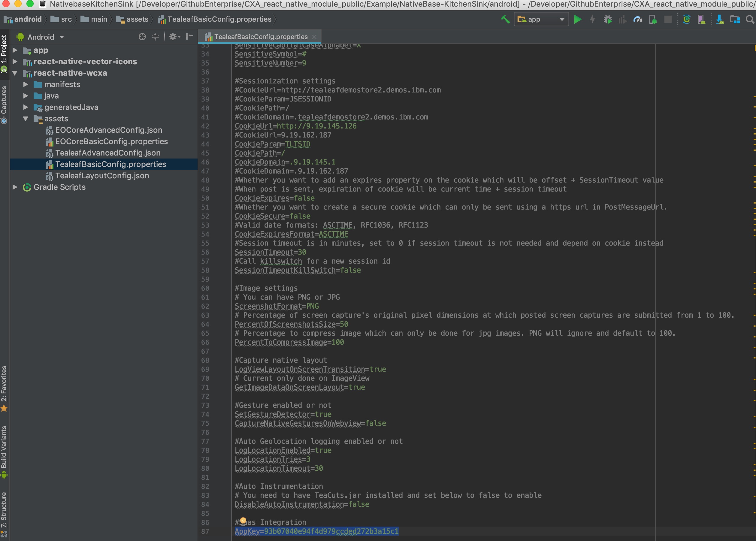Expand the Gradle Scripts node
Viewport: 756px width, 541px height.
point(15,187)
